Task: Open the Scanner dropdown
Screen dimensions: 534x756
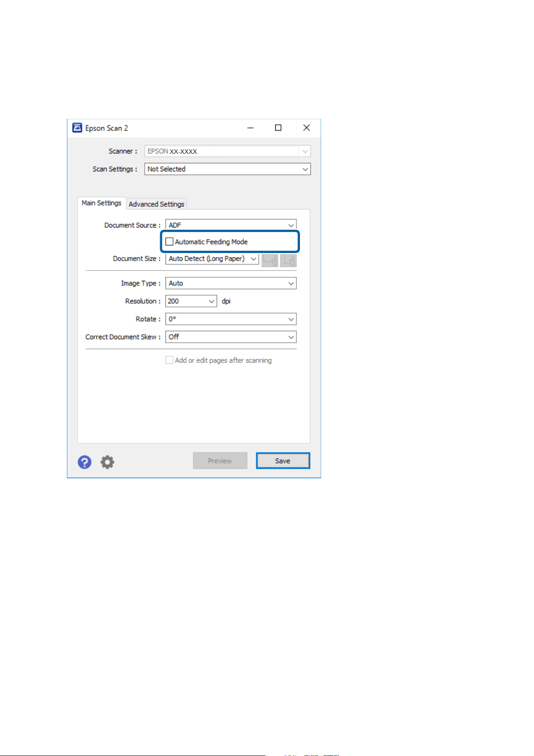Action: pyautogui.click(x=227, y=151)
